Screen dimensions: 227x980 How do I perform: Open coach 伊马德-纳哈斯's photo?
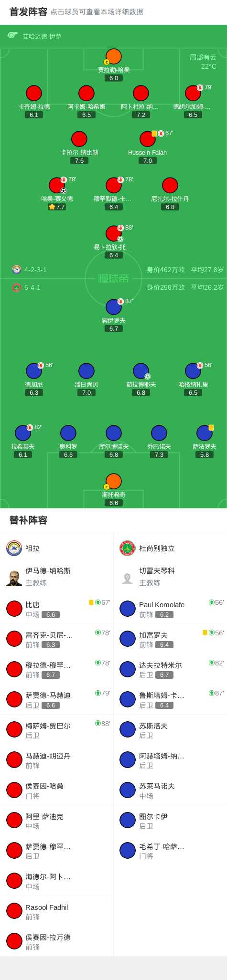(14, 578)
